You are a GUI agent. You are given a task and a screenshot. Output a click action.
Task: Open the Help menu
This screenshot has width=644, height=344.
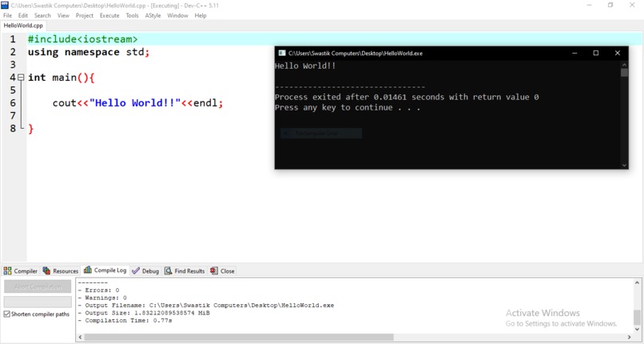tap(201, 16)
